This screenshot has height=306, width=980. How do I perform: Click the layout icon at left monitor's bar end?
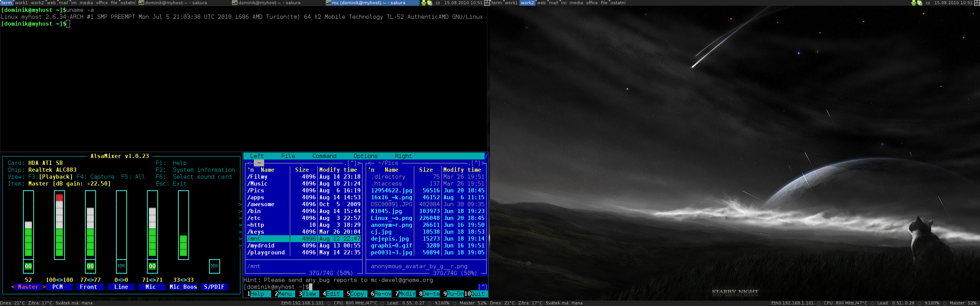point(487,3)
